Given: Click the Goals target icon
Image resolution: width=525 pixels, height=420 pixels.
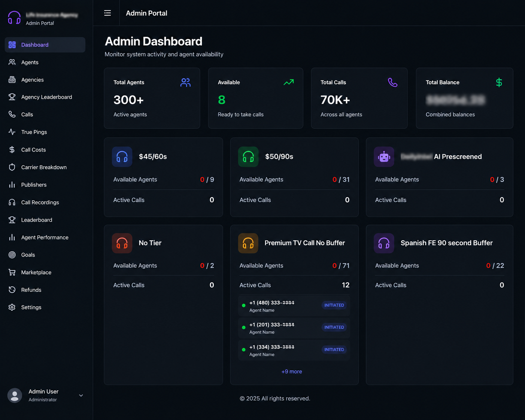Looking at the screenshot, I should (12, 255).
